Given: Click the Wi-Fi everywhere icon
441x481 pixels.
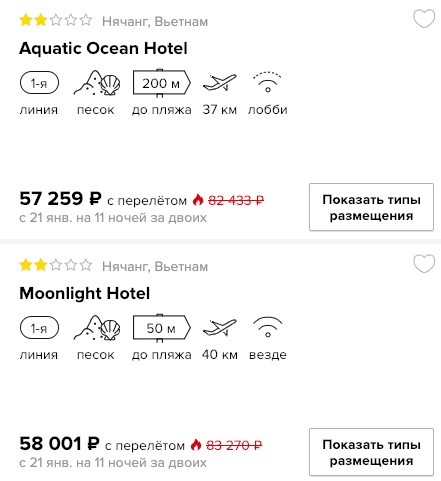Looking at the screenshot, I should [x=267, y=327].
